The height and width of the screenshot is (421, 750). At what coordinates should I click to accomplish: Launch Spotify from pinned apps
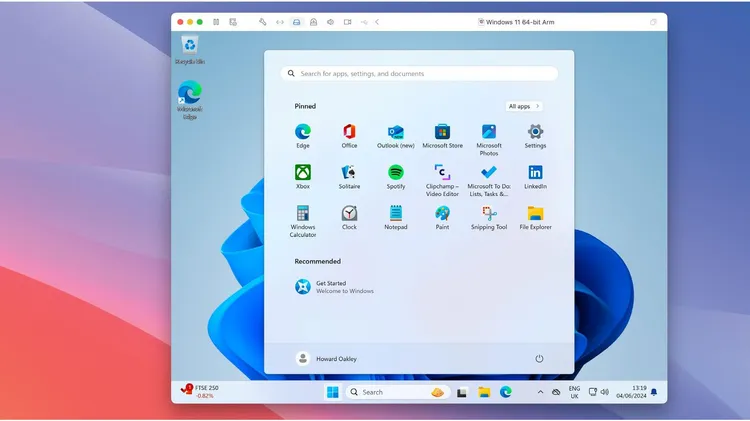pos(396,177)
